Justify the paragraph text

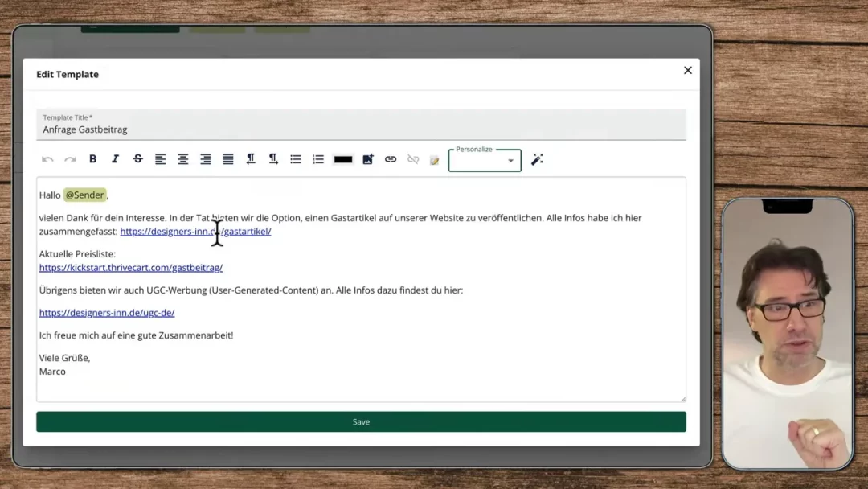pos(228,159)
